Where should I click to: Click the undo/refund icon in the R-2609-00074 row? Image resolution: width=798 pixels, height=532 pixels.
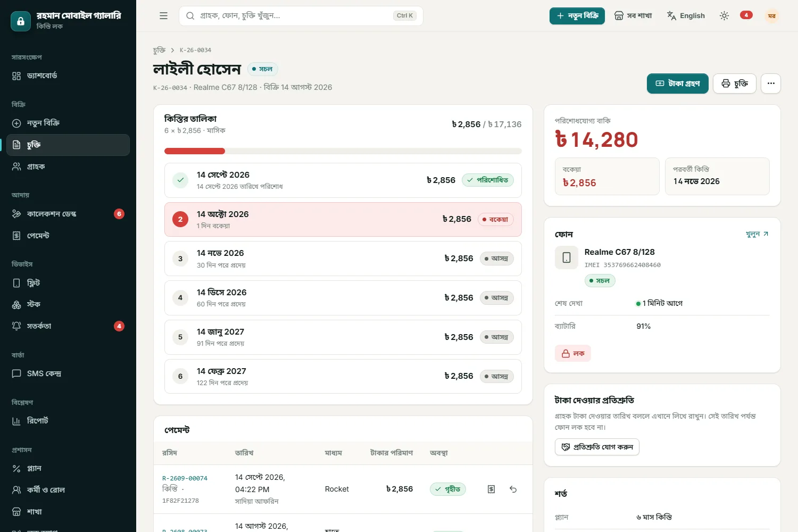(x=513, y=489)
